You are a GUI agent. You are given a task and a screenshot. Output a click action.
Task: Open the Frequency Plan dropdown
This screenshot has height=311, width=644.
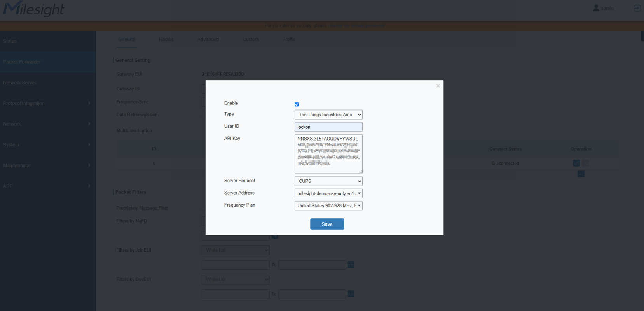[x=328, y=206]
